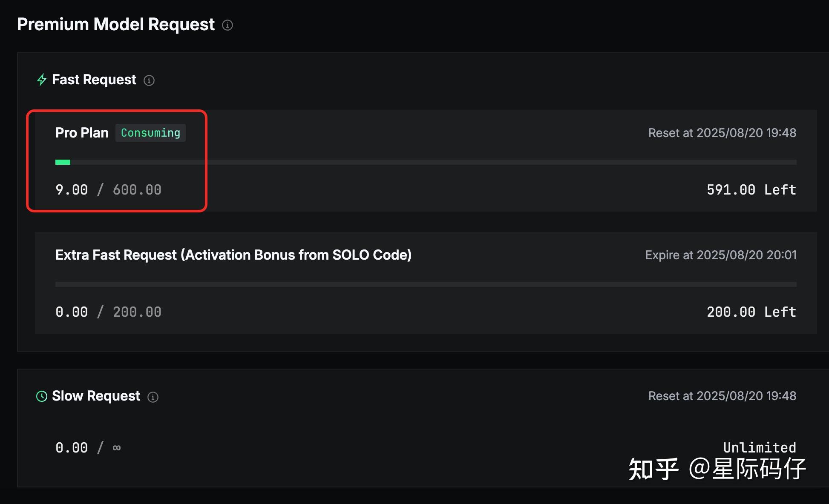Open the Fast Request info tooltip icon
Image resolution: width=829 pixels, height=504 pixels.
tap(149, 80)
